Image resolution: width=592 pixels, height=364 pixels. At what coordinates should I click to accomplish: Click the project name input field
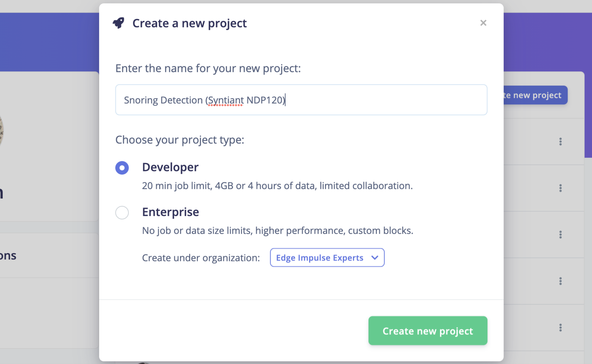coord(301,100)
